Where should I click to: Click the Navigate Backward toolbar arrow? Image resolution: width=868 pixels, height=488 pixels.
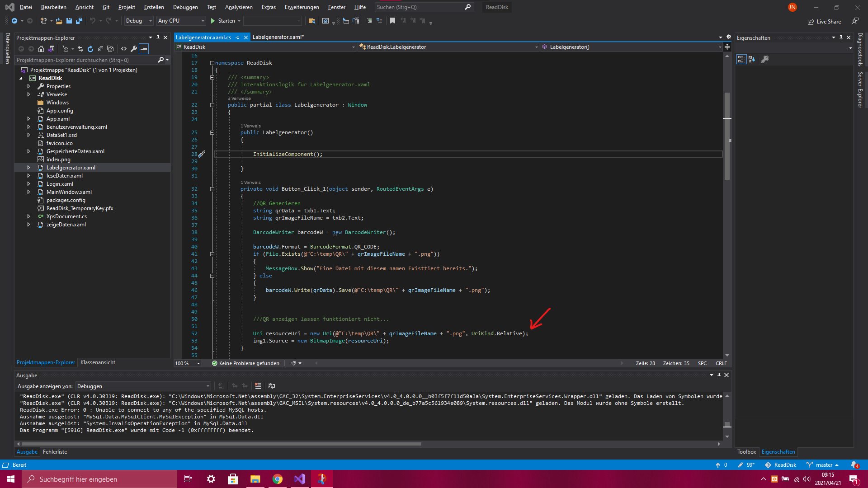tap(14, 21)
